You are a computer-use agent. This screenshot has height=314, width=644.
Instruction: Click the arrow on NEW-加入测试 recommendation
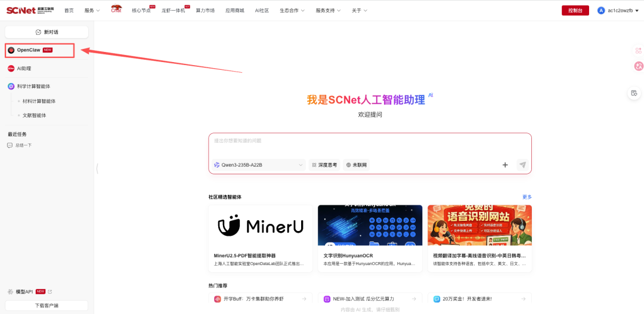pyautogui.click(x=414, y=299)
